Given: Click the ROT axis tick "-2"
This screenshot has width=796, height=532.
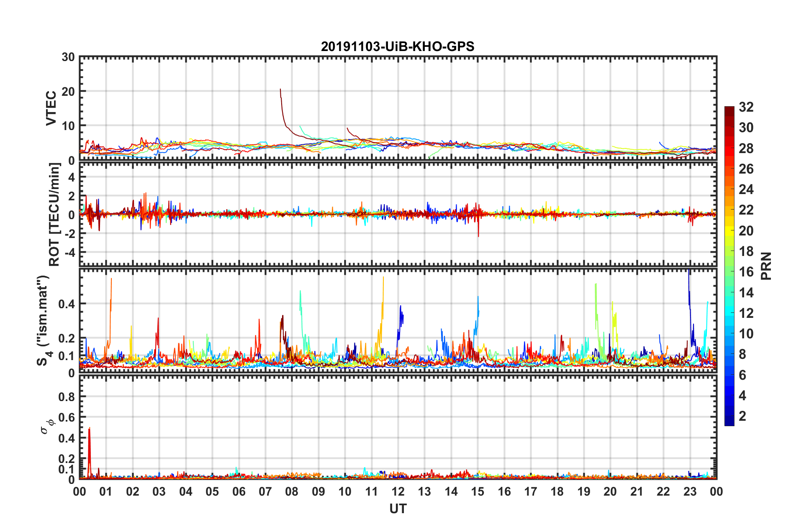Looking at the screenshot, I should click(70, 234).
